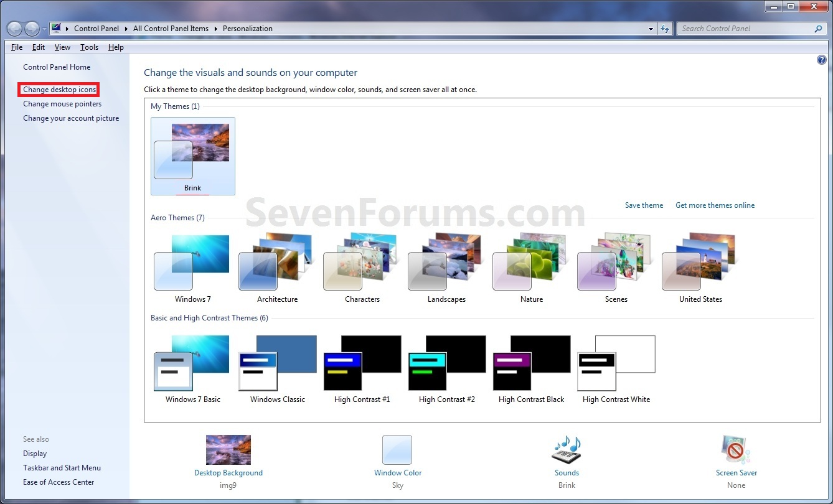Screen dimensions: 833x504
Task: Click the Window Color Sky swatch
Action: [x=397, y=449]
